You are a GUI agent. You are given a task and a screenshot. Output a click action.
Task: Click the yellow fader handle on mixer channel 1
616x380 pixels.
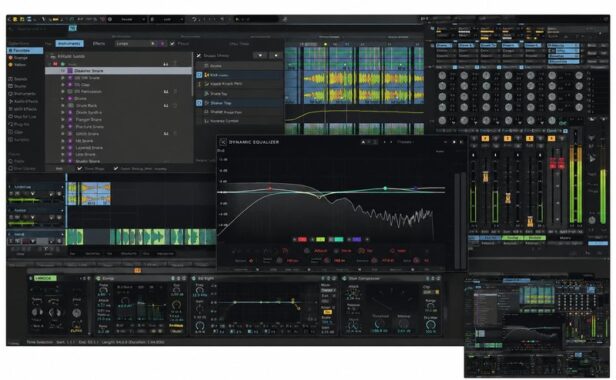pos(486,177)
